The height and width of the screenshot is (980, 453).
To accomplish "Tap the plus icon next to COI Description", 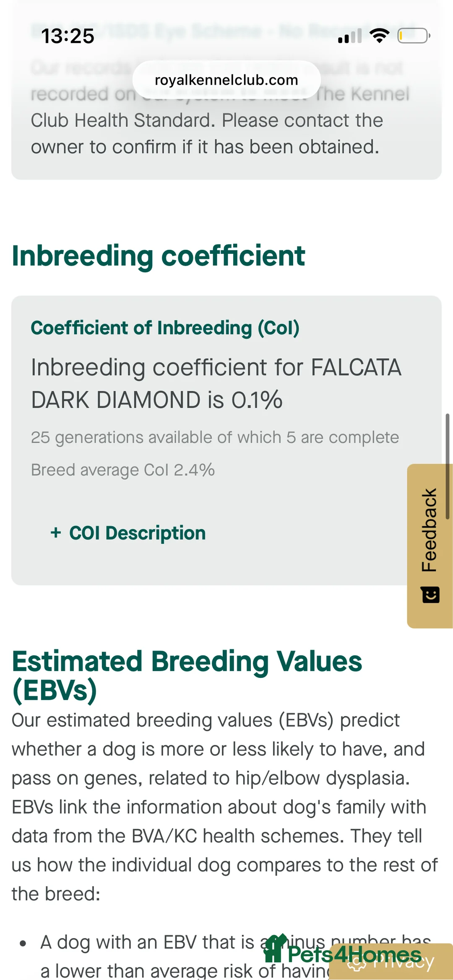I will click(x=57, y=533).
